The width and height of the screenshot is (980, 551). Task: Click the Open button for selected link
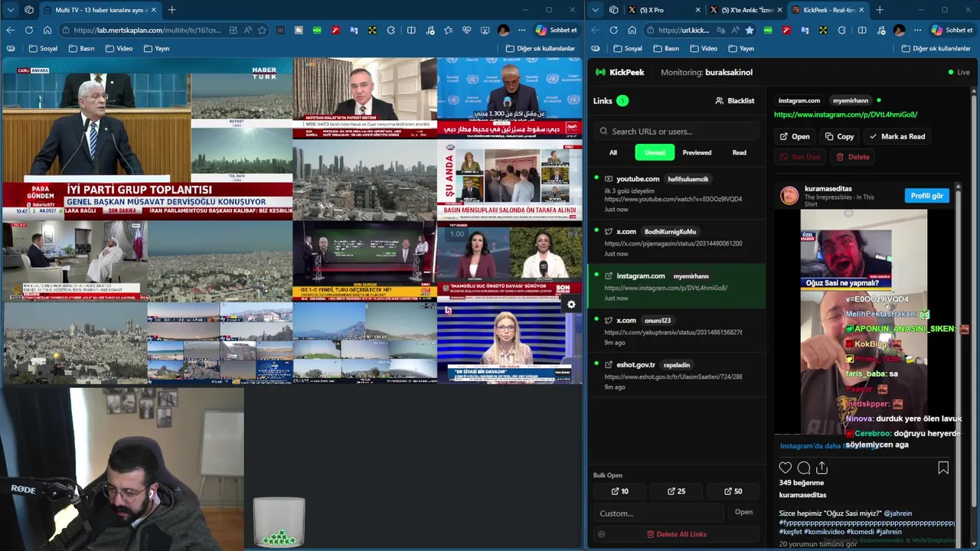point(795,136)
